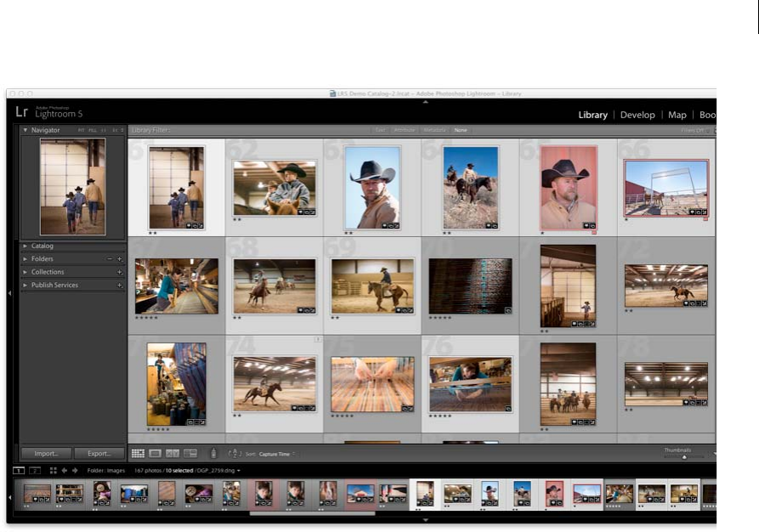
Task: Click five-star rating under shop photo 67
Action: (x=146, y=318)
